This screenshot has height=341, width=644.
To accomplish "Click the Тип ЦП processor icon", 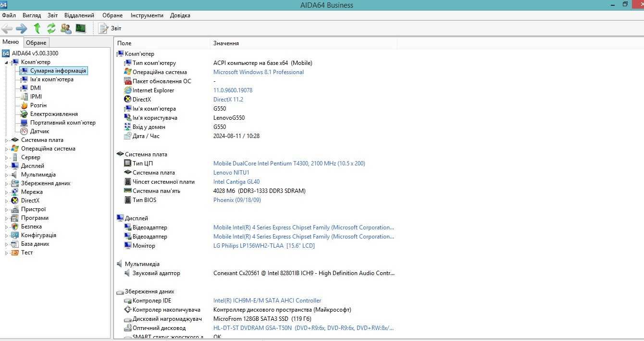I will (127, 164).
